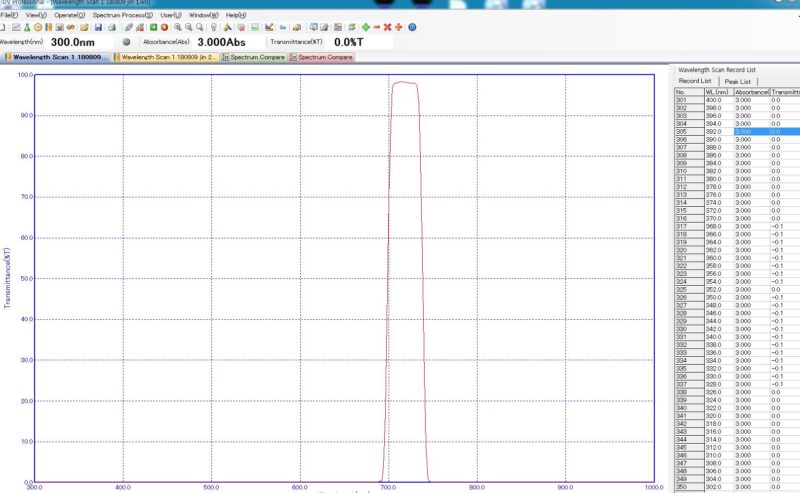Open the File menu

pyautogui.click(x=9, y=15)
